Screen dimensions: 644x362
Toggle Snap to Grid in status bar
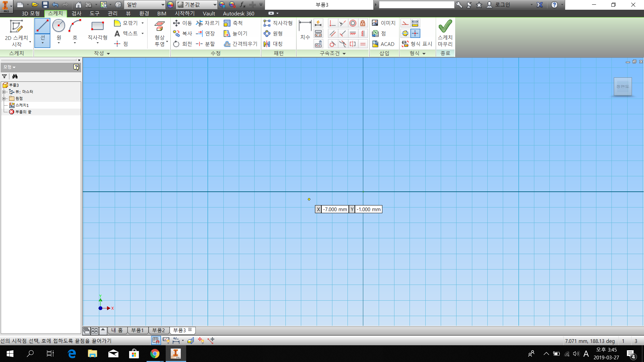156,341
